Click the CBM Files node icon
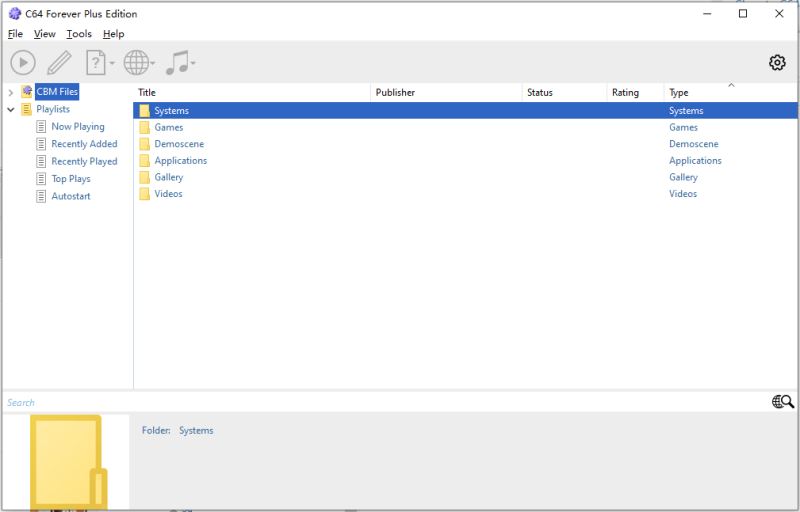The height and width of the screenshot is (512, 800). pyautogui.click(x=27, y=92)
